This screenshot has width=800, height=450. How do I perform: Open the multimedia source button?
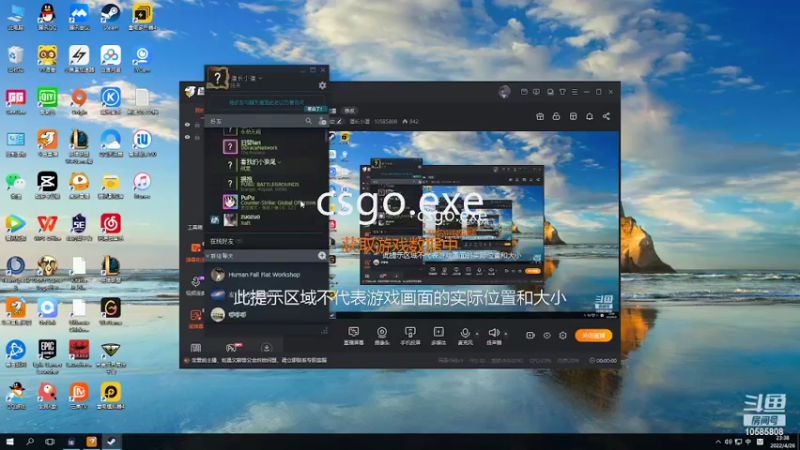[x=438, y=335]
